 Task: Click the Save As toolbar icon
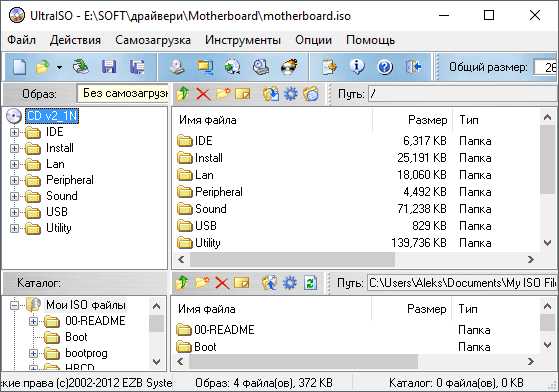tap(137, 67)
